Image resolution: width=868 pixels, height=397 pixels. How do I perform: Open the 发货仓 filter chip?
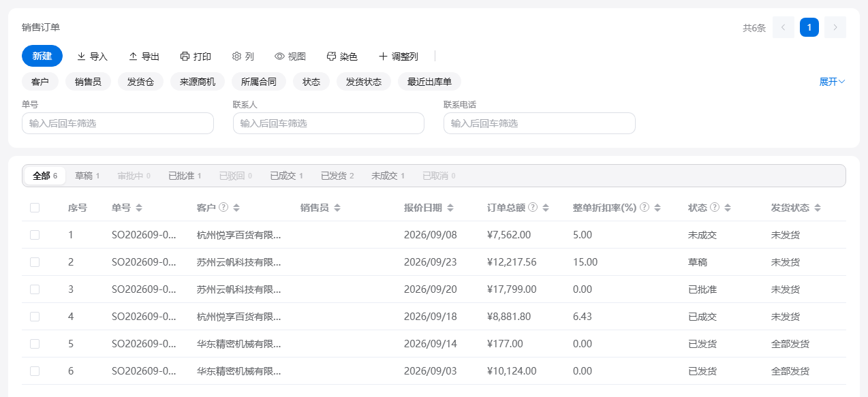click(x=140, y=82)
